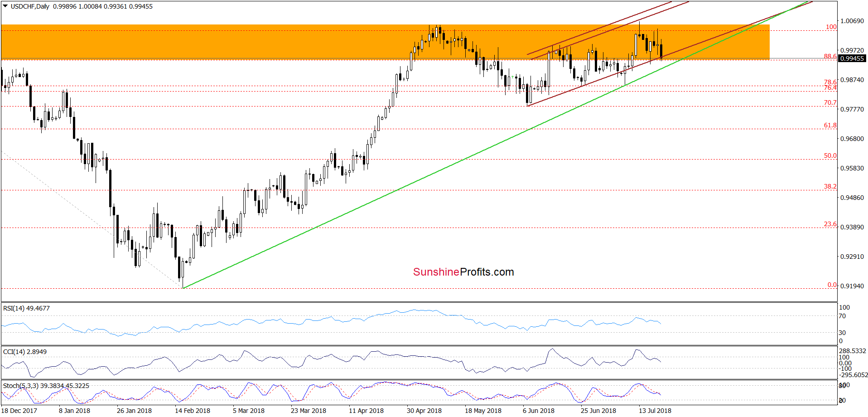Click the Fibonacci 0.0 level label
This screenshot has width=868, height=417.
coord(832,285)
